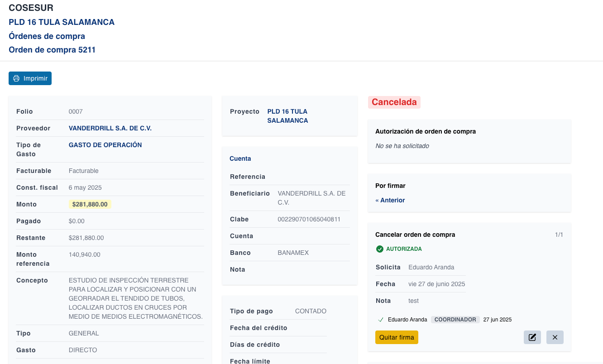Viewport: 603px width, 364px height.
Task: Switch to Órdenes de compra breadcrumb
Action: (x=47, y=36)
